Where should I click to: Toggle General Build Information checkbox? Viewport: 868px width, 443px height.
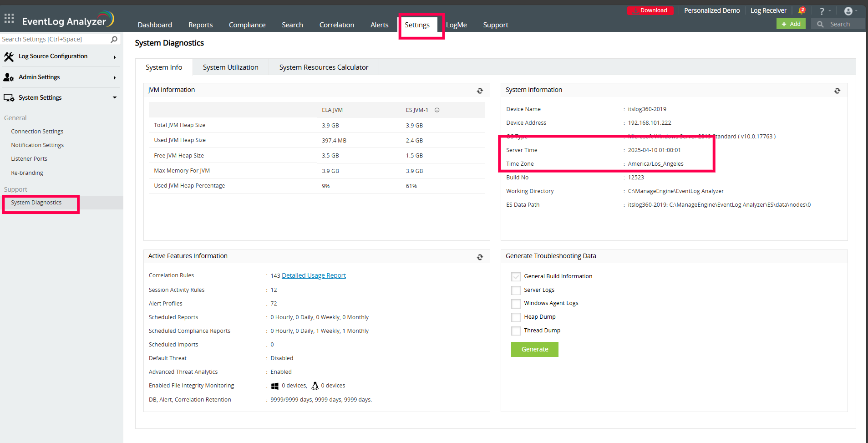click(516, 277)
